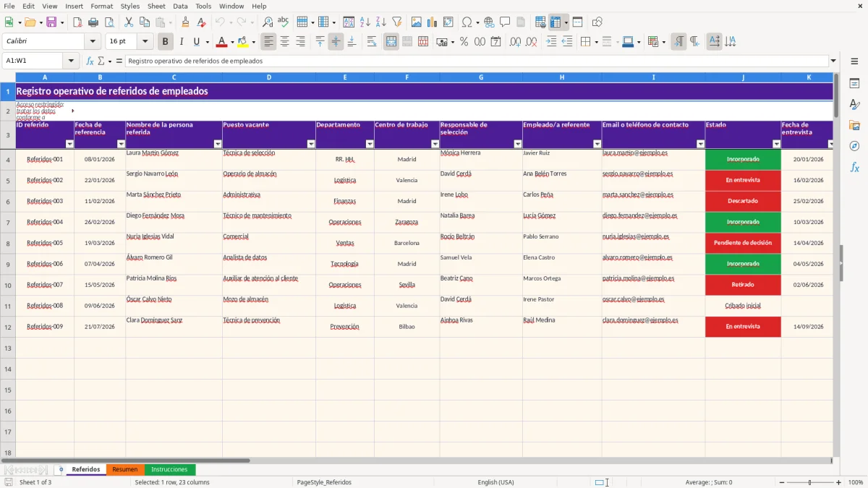Toggle Wrap Text
Screen dimensions: 868x488
coord(372,42)
